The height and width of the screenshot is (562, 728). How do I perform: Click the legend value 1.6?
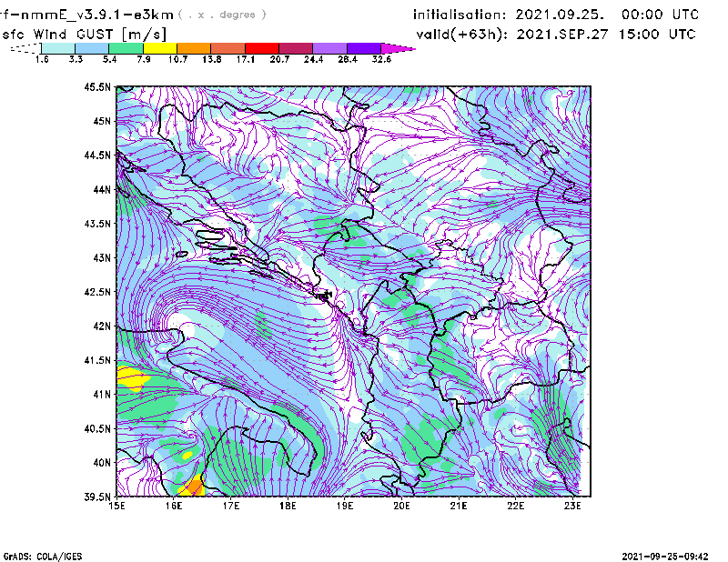click(x=42, y=59)
